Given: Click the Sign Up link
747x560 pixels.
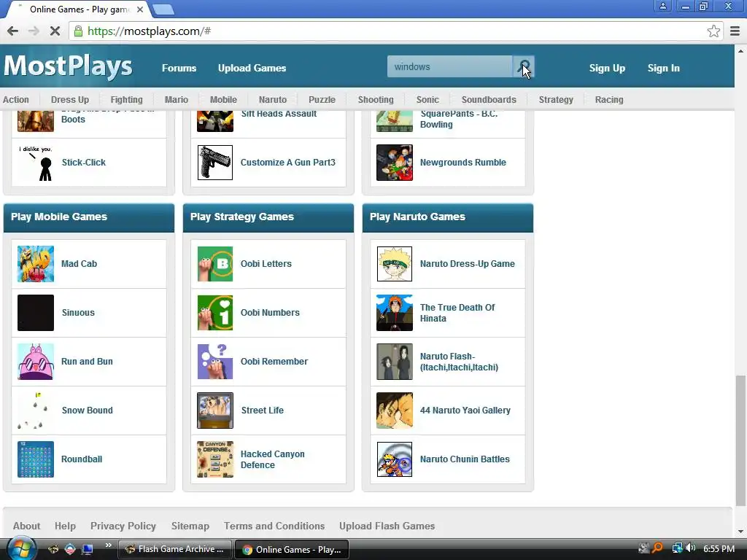Looking at the screenshot, I should tap(607, 68).
